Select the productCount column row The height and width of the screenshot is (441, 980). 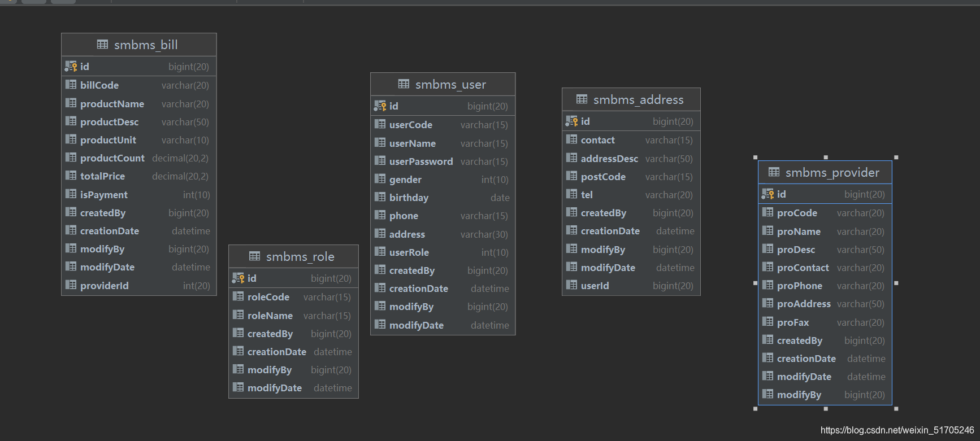[x=139, y=158]
